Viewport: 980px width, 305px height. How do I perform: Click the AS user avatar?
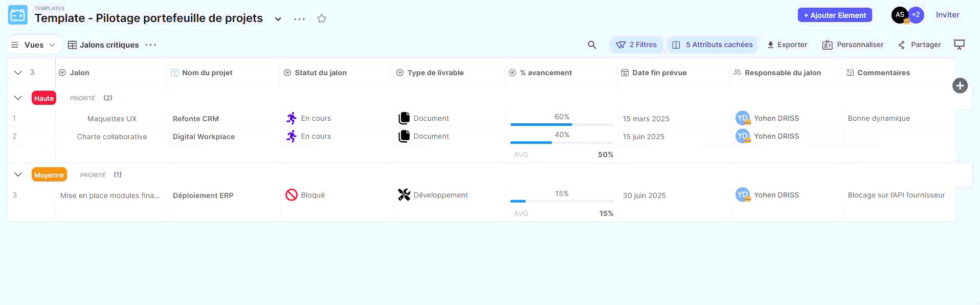tap(899, 15)
